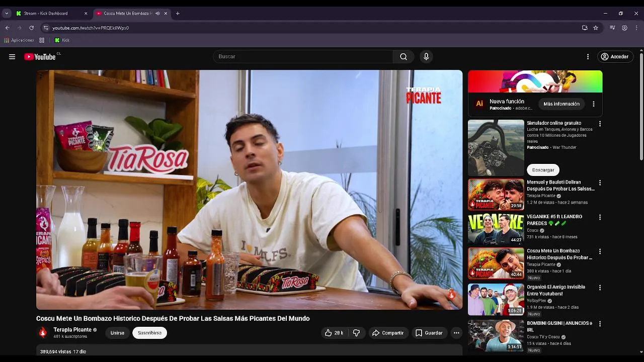
Task: Save the video with Guardar
Action: 429,333
